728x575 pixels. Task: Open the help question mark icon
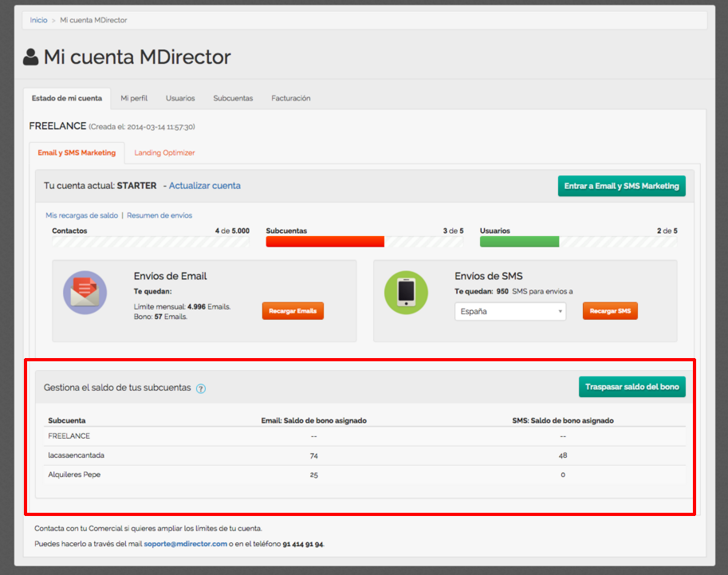201,388
